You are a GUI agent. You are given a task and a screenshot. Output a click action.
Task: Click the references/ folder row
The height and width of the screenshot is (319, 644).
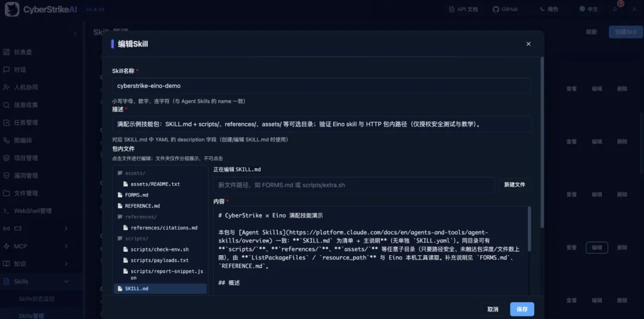(160, 217)
